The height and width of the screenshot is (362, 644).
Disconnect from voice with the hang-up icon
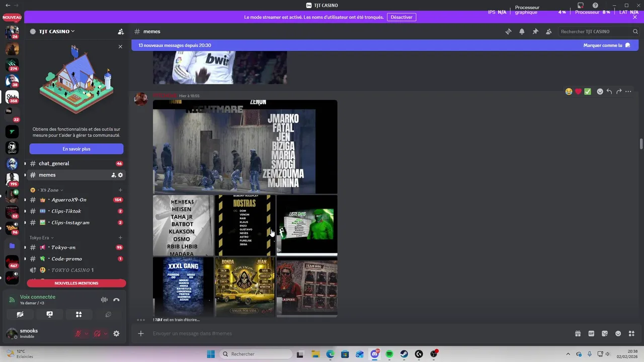(116, 300)
